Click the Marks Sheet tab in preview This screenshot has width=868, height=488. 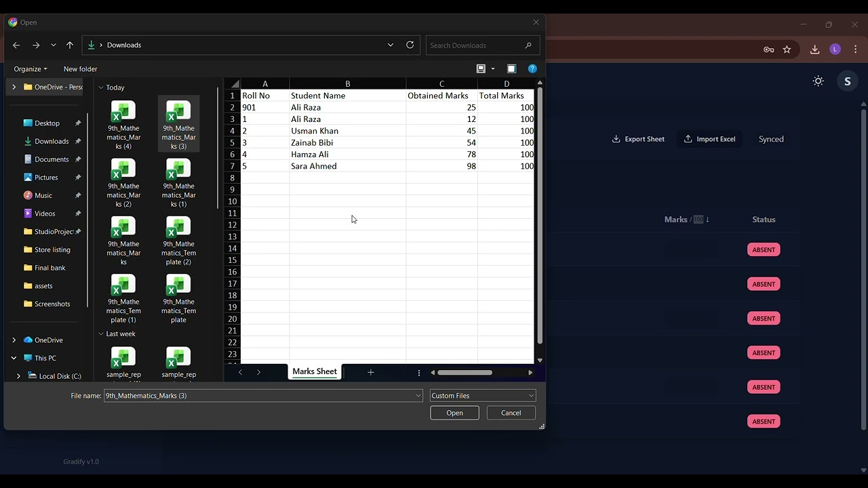pos(315,371)
